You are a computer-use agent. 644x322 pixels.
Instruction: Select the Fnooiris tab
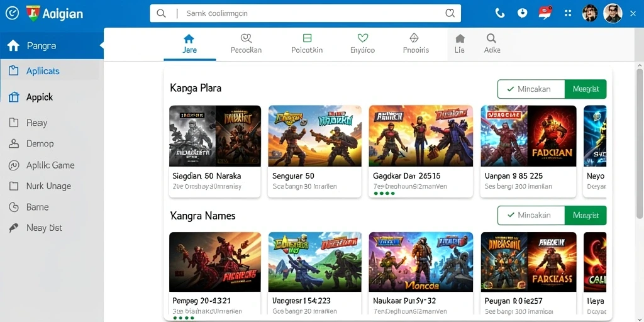416,44
